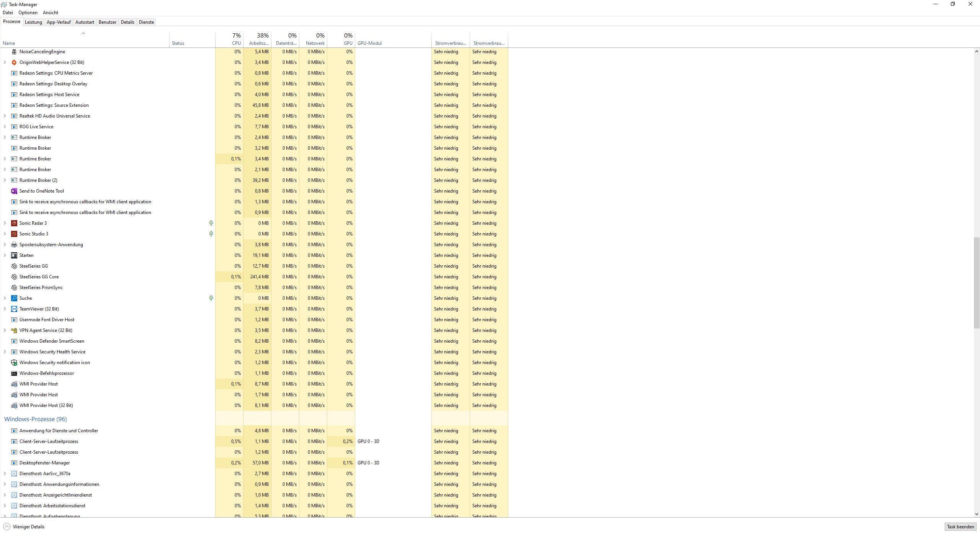Open the Optionen menu
This screenshot has height=536, width=980.
(28, 13)
